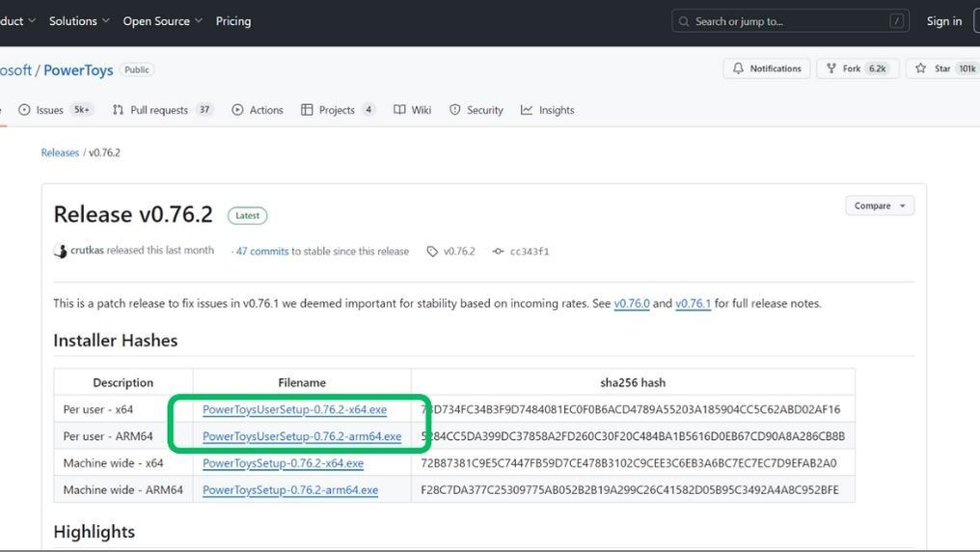Click the v0.76.2 tag icon
Image resolution: width=980 pixels, height=552 pixels.
tap(432, 251)
